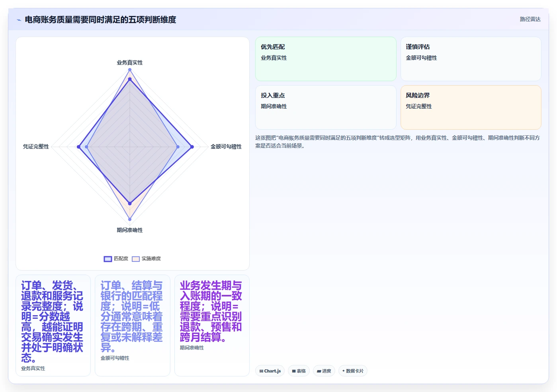The height and width of the screenshot is (392, 557).
Task: Toggle the 实施难度 legend swatch
Action: tap(136, 259)
